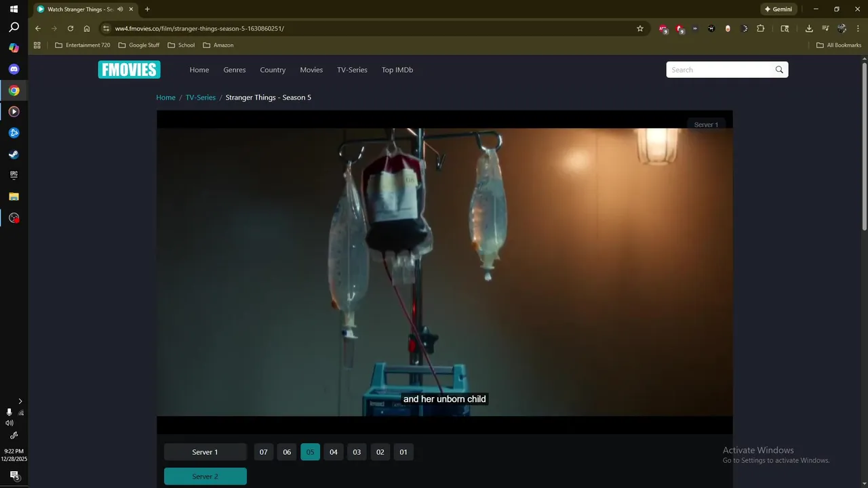The height and width of the screenshot is (488, 868).
Task: Select episode 03
Action: [357, 452]
